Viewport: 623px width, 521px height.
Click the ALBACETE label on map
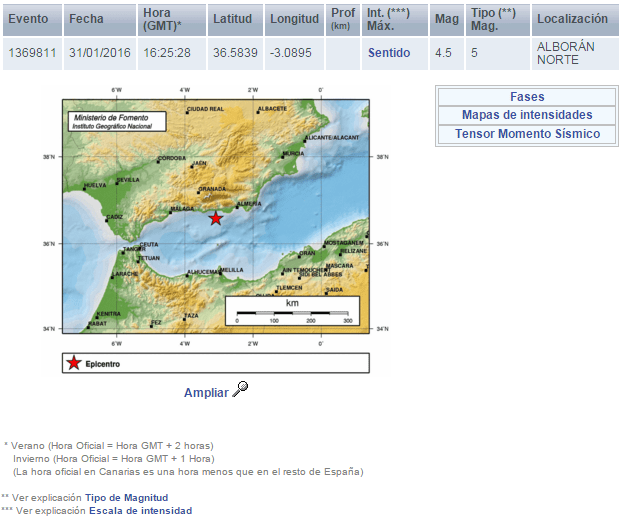click(273, 108)
